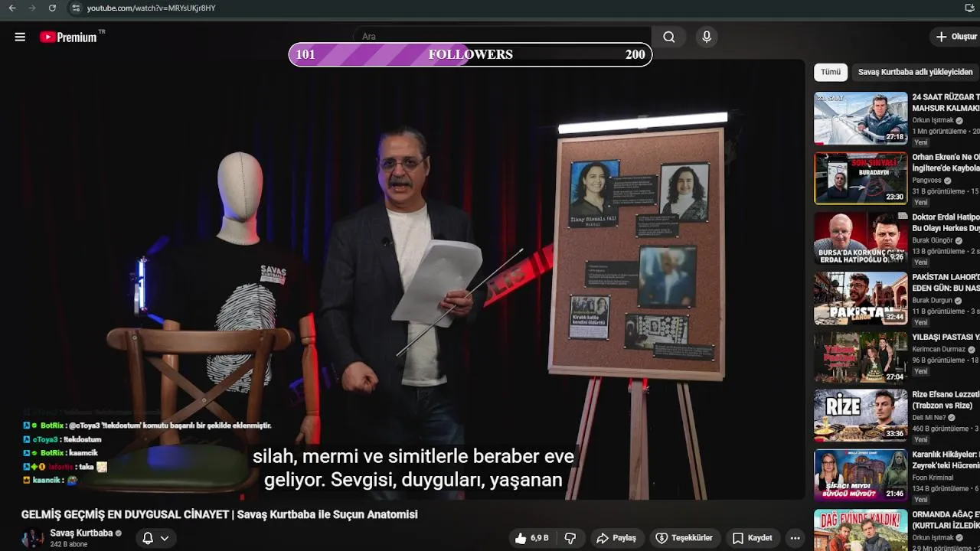Open PAKİSTAN LAHOR'D video thumbnail
Screen dimensions: 980x551
tap(861, 298)
